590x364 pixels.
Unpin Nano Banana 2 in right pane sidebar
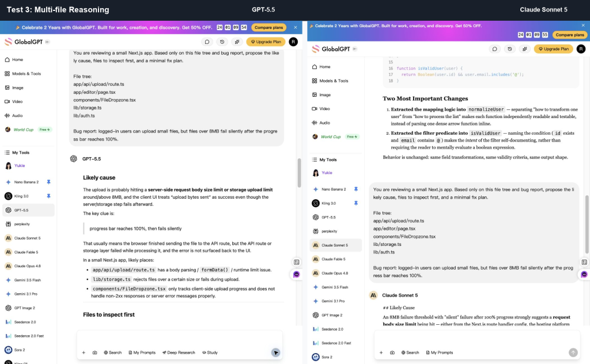(x=355, y=189)
